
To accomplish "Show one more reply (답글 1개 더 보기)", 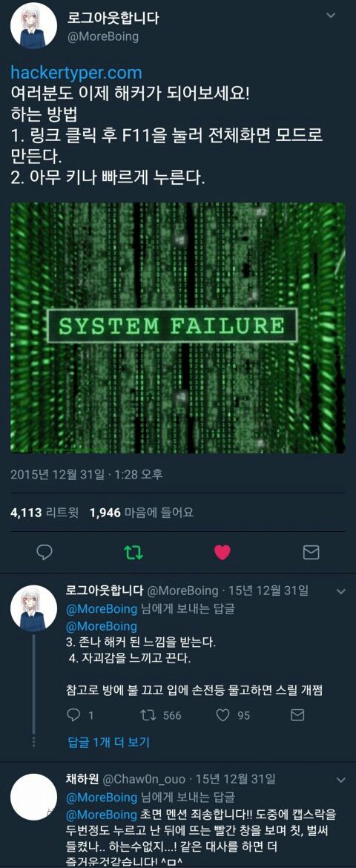I will (108, 741).
